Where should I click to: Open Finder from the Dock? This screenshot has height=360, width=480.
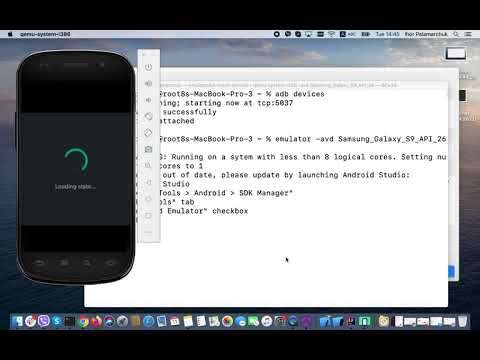(17, 321)
